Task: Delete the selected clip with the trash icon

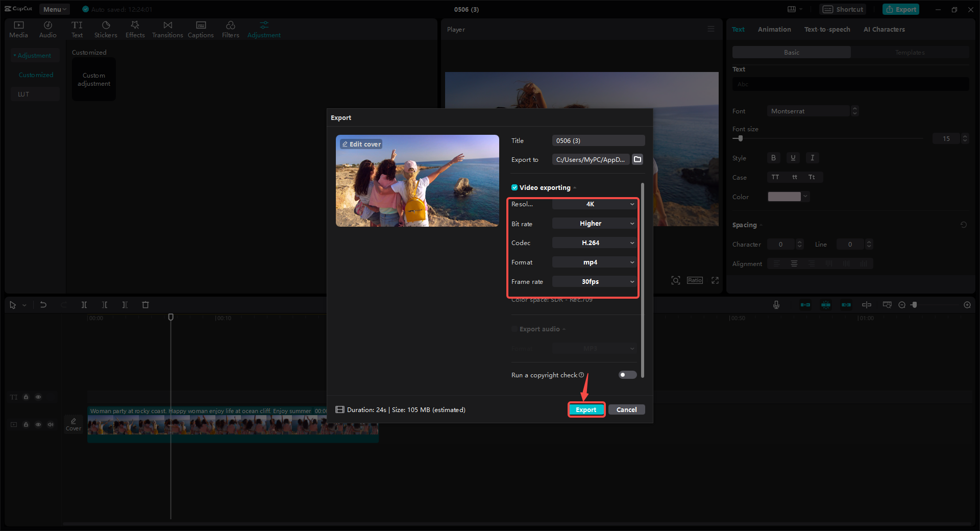Action: point(145,305)
